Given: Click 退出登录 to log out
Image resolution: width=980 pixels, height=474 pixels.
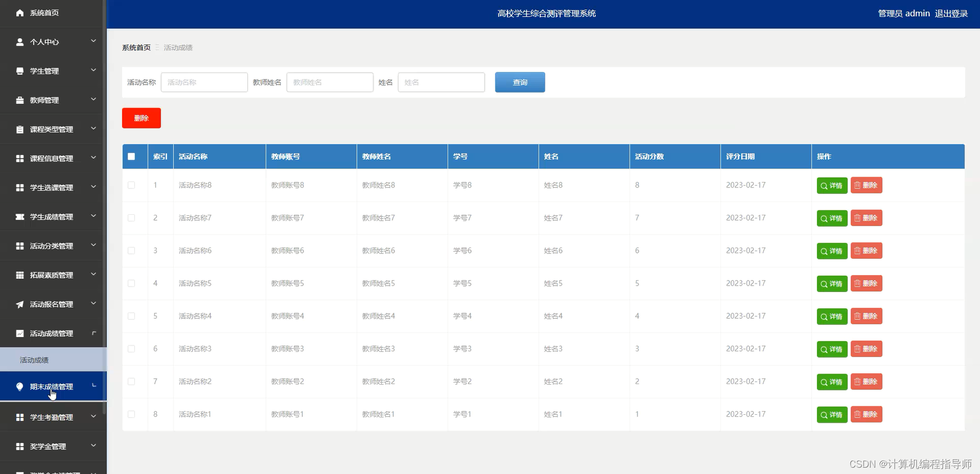Looking at the screenshot, I should 951,14.
